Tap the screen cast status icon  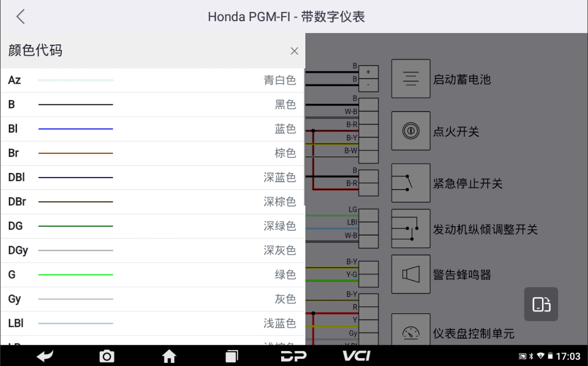(522, 356)
